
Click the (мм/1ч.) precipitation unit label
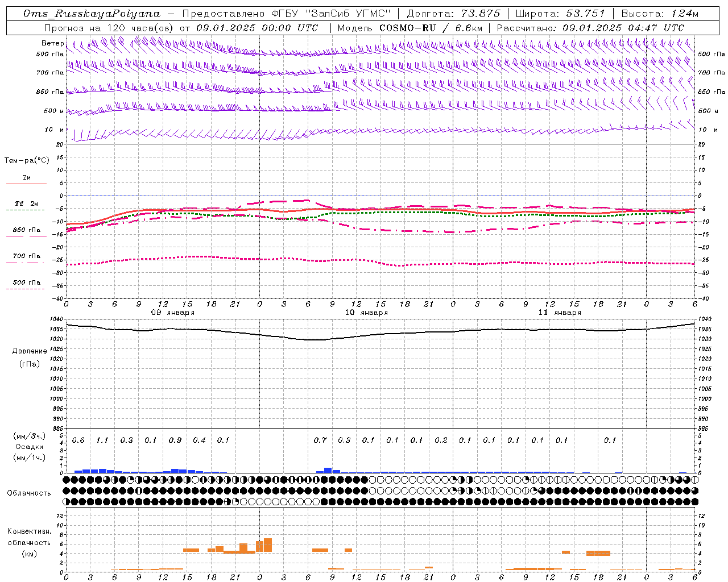pyautogui.click(x=29, y=458)
